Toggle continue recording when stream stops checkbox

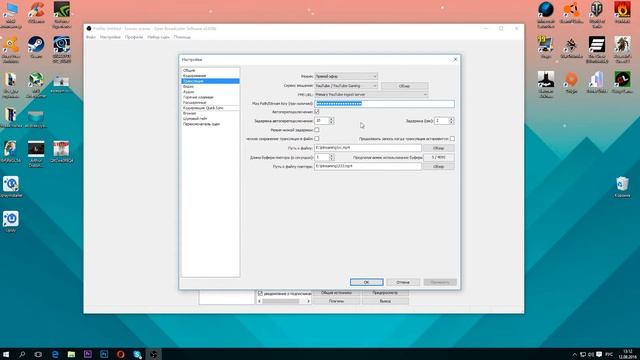click(x=452, y=139)
